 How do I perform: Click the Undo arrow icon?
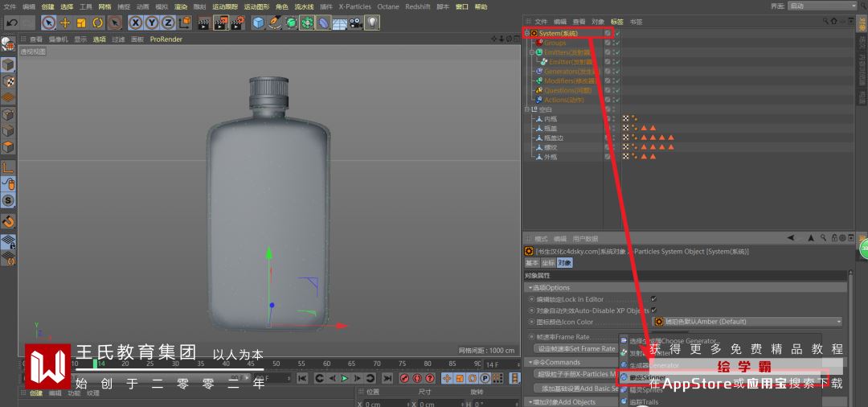[11, 23]
